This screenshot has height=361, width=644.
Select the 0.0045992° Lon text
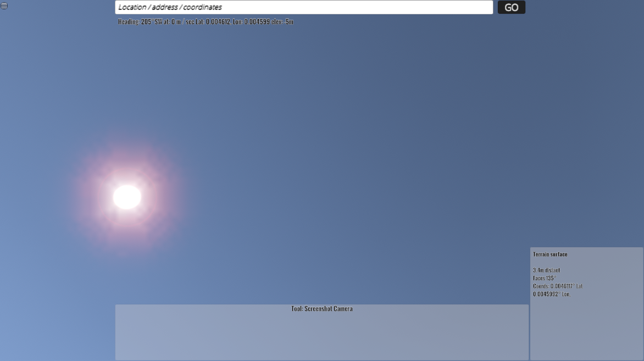point(552,294)
